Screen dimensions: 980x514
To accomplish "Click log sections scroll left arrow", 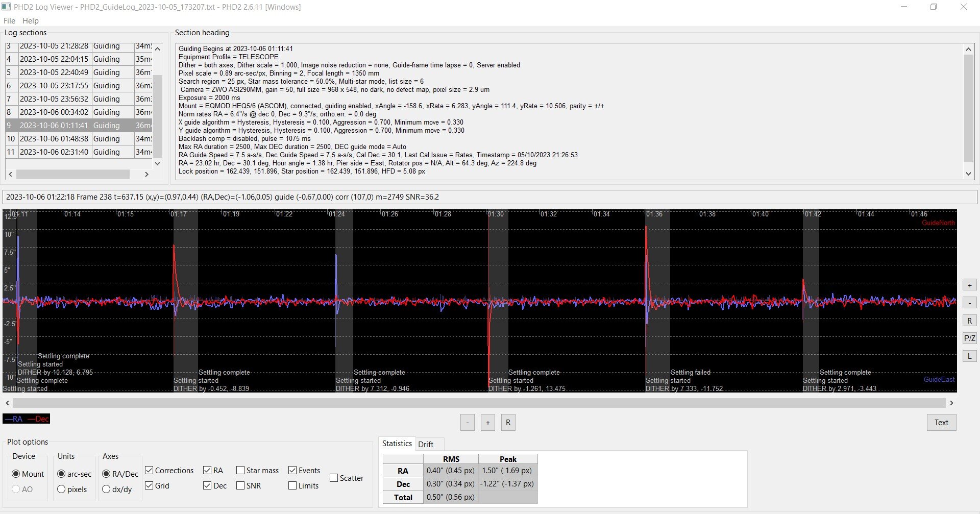I will (10, 174).
